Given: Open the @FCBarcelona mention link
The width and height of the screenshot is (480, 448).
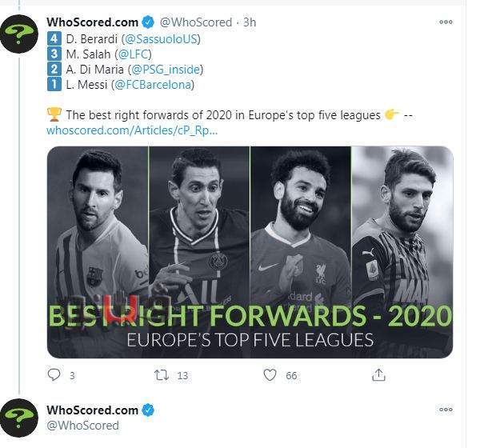Looking at the screenshot, I should [x=153, y=85].
